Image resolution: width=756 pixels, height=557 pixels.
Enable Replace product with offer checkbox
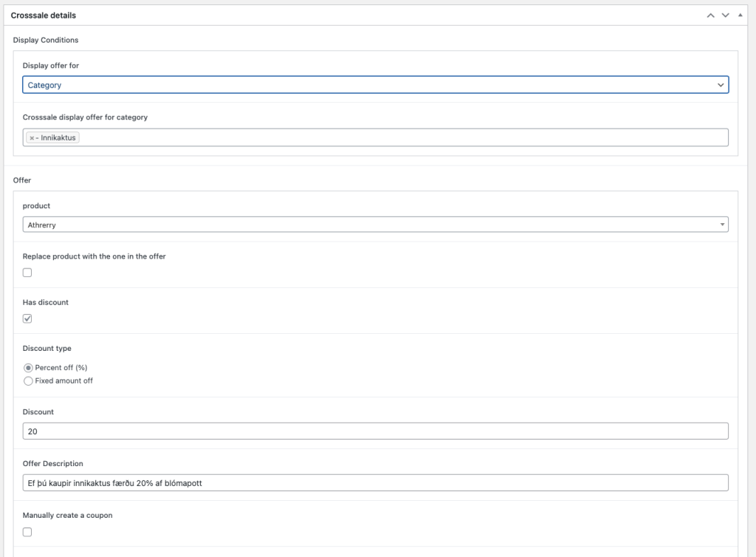click(27, 273)
